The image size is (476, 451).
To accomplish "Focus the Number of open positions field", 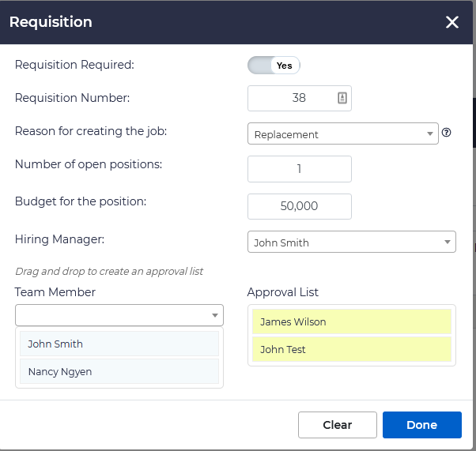I will tap(299, 169).
